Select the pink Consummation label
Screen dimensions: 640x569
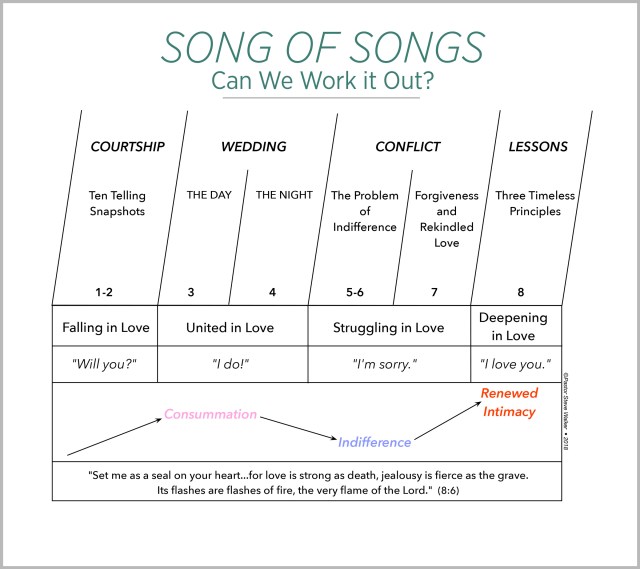210,414
